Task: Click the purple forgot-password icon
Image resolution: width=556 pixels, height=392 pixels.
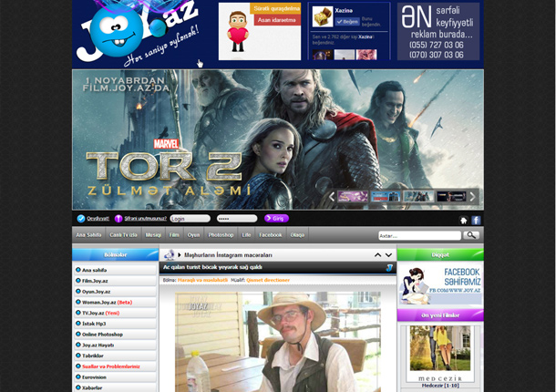Action: pyautogui.click(x=118, y=219)
